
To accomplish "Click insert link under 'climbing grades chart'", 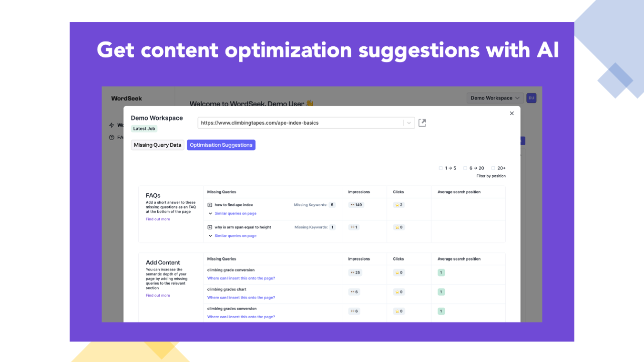I will click(241, 298).
